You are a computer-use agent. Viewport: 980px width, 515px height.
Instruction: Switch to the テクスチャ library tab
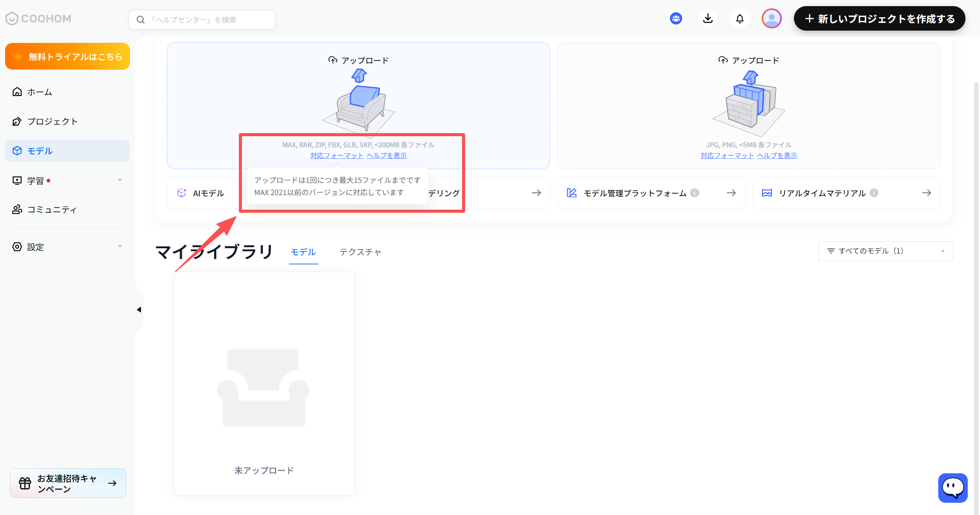(360, 252)
